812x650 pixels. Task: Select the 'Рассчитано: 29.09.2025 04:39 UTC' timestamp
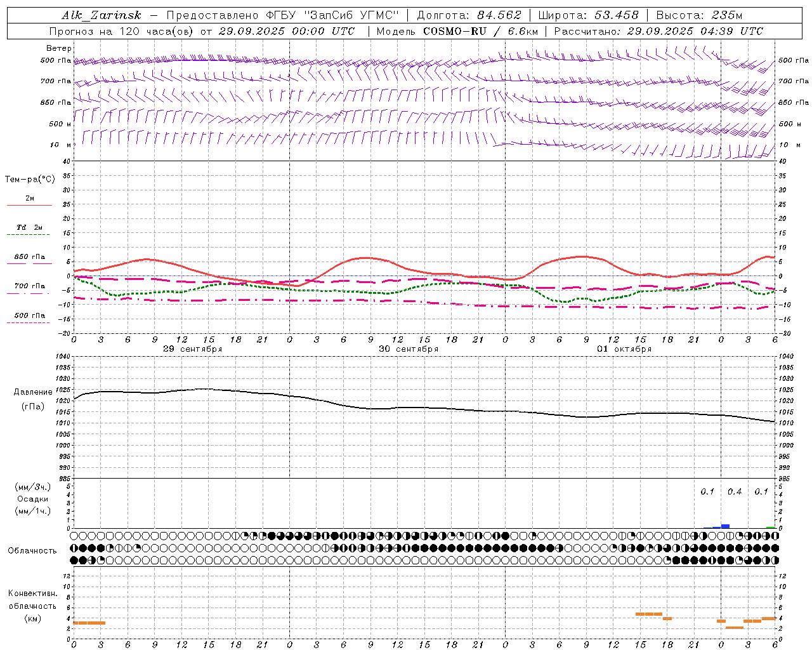[658, 31]
